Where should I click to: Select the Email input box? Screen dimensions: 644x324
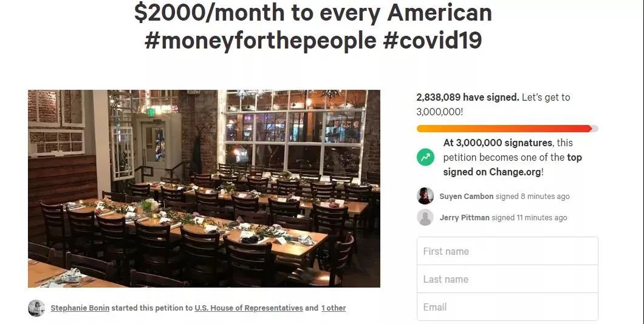[507, 307]
